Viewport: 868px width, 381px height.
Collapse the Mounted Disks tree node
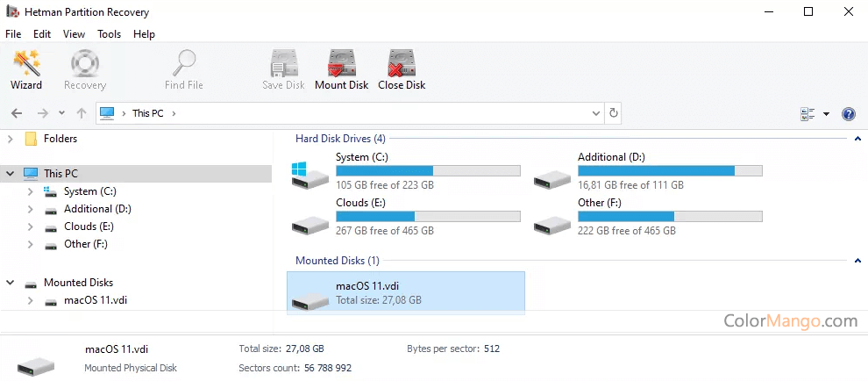click(11, 283)
